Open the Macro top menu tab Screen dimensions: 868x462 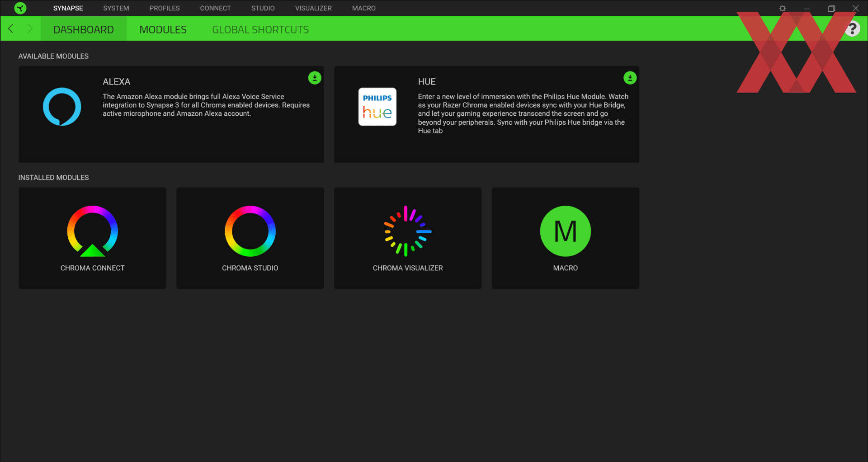tap(364, 8)
